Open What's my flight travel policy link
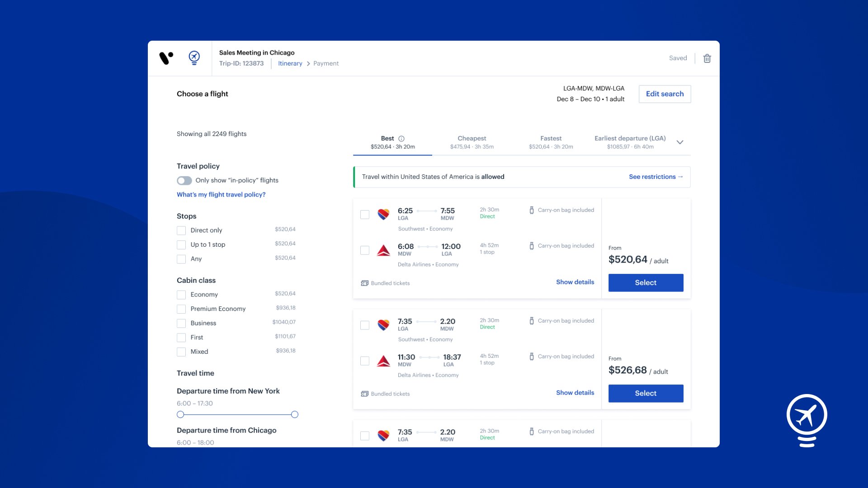 tap(221, 194)
